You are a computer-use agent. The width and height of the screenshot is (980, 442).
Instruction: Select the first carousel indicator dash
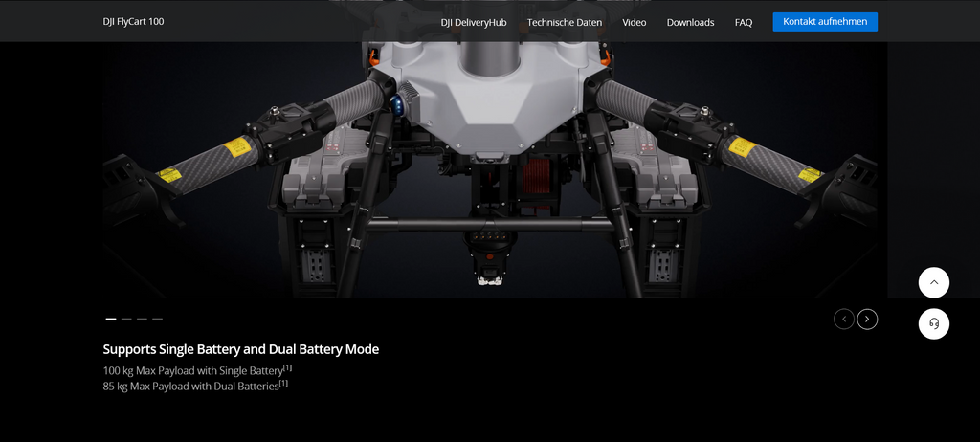(x=111, y=319)
